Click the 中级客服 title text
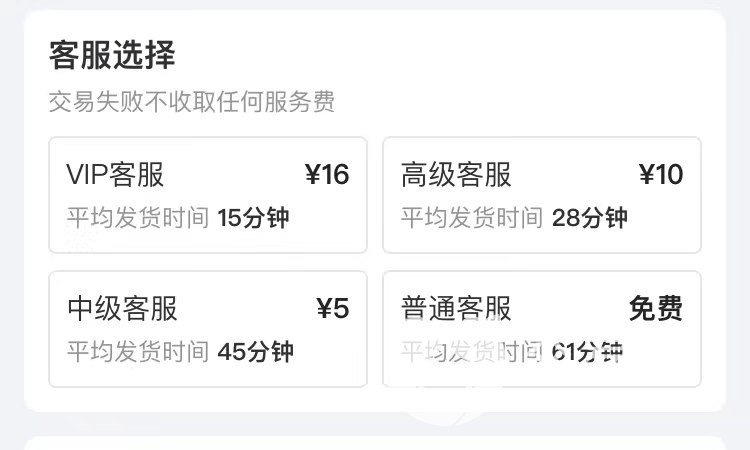 pos(122,308)
